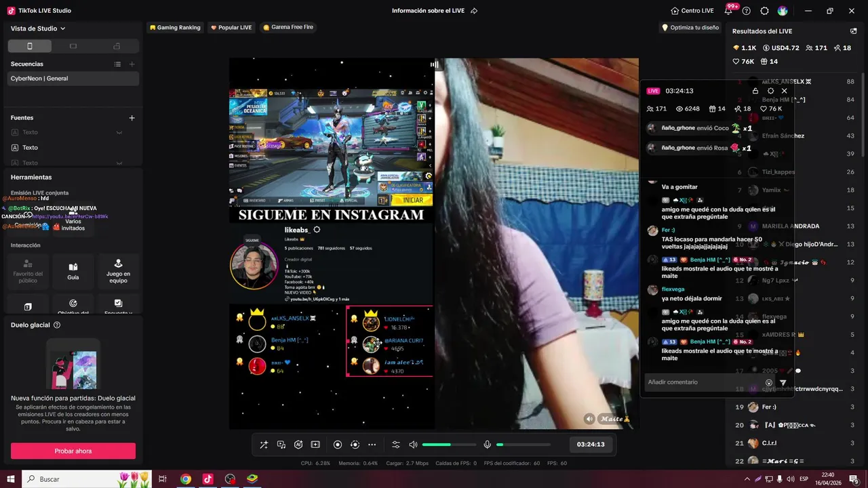Screen dimensions: 868x488
Task: Adjust the microphone level slider
Action: (x=524, y=445)
